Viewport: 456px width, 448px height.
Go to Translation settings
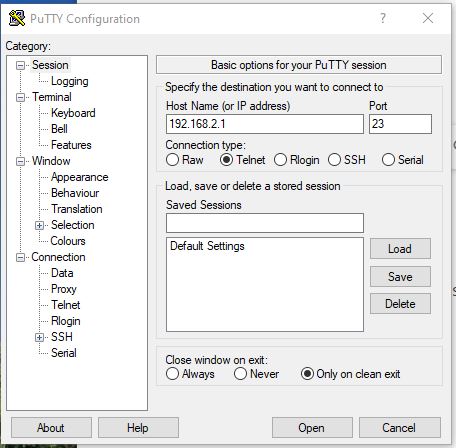77,209
